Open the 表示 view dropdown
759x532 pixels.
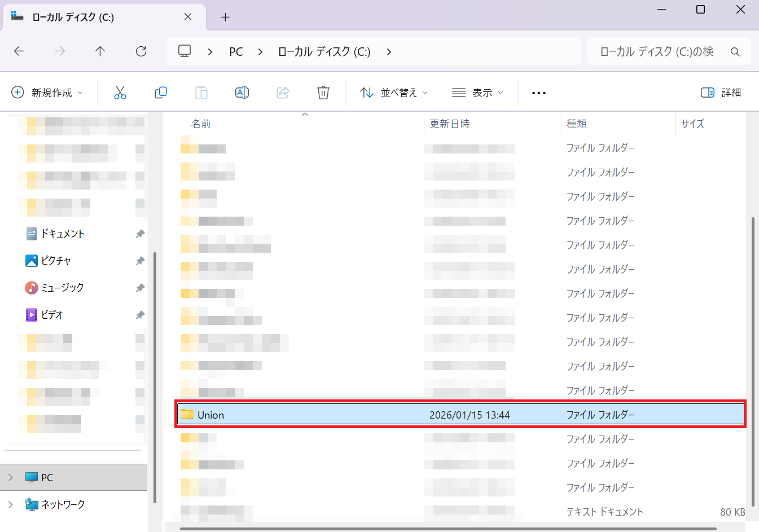click(x=477, y=93)
